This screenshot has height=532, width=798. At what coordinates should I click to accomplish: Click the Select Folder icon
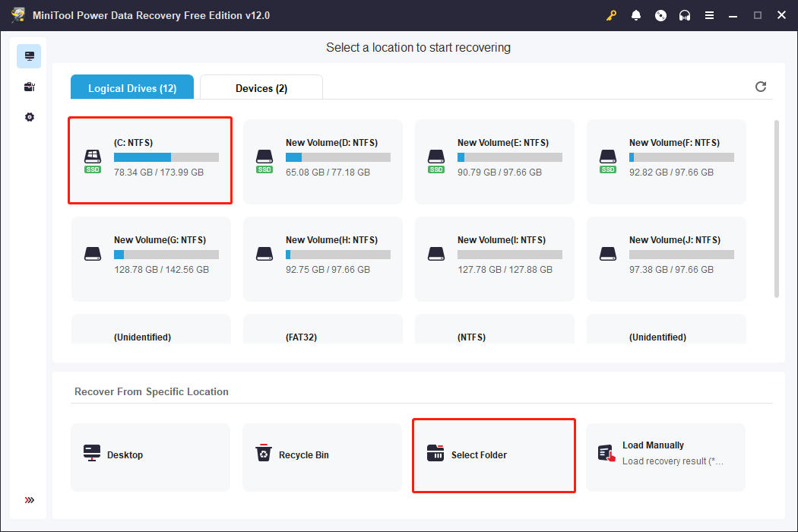[x=435, y=453]
